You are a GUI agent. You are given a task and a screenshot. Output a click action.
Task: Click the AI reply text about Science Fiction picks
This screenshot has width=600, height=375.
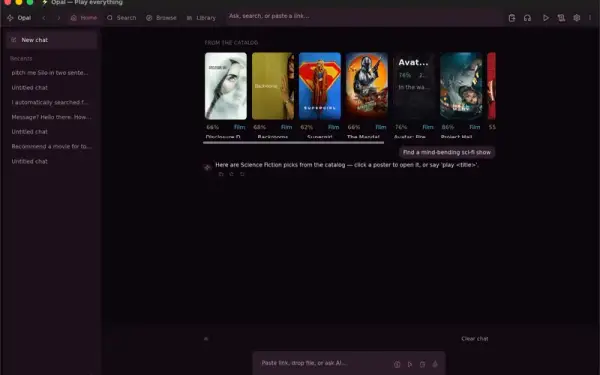pyautogui.click(x=347, y=165)
